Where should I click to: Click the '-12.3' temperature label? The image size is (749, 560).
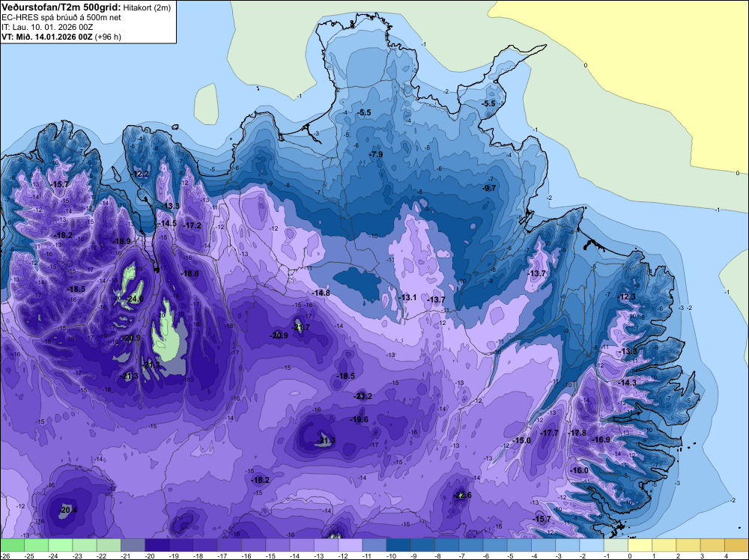pos(627,297)
